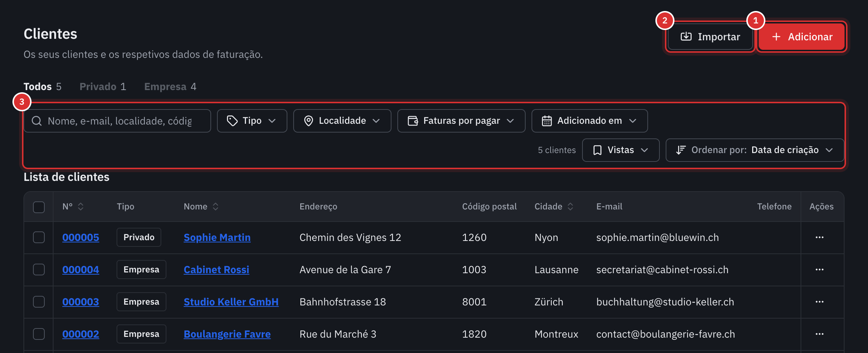Open actions menu for Studio Keller GmbH
Image resolution: width=868 pixels, height=353 pixels.
[820, 302]
